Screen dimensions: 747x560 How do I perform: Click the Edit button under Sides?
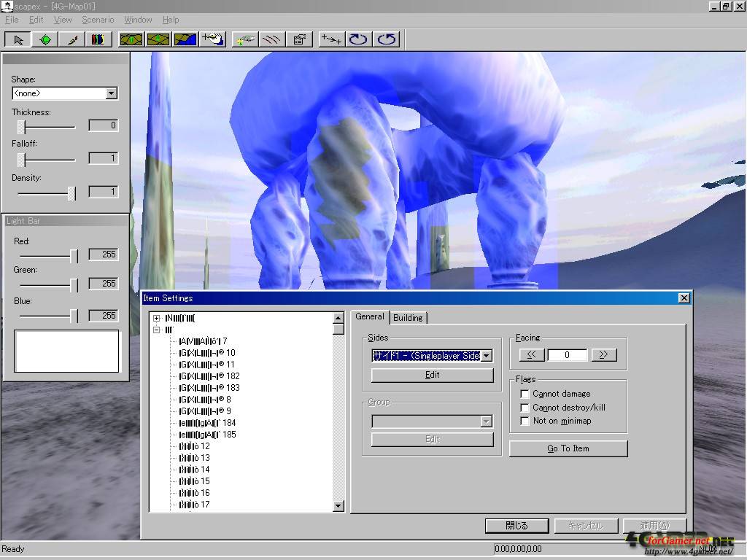pyautogui.click(x=433, y=375)
